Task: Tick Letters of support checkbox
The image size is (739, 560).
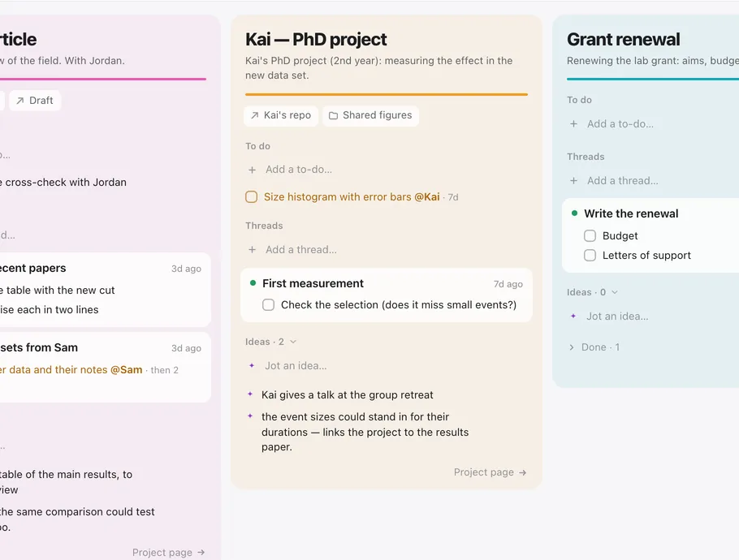Action: coord(590,256)
